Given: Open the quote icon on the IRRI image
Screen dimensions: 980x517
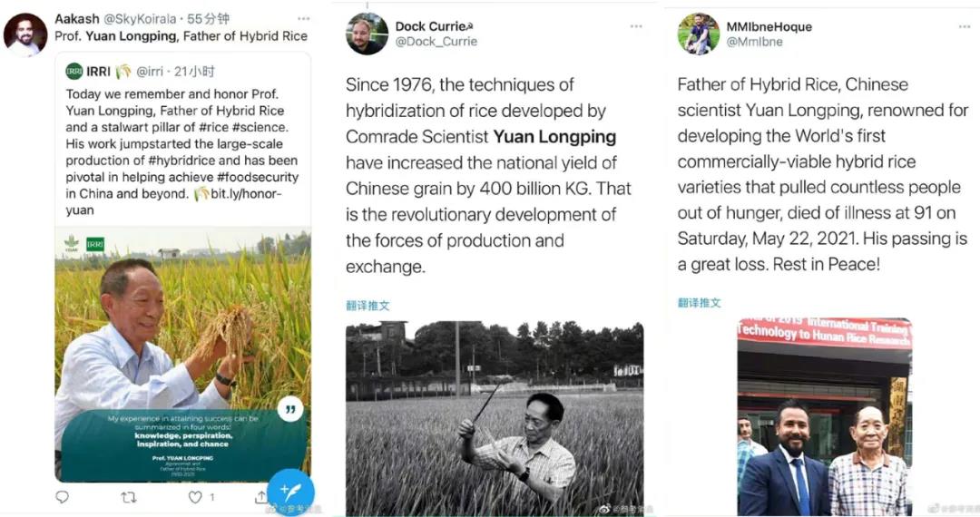Looking at the screenshot, I should pyautogui.click(x=290, y=409).
